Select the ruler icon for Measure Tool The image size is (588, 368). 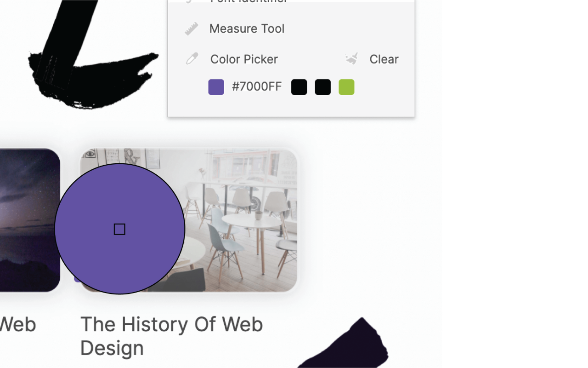192,29
